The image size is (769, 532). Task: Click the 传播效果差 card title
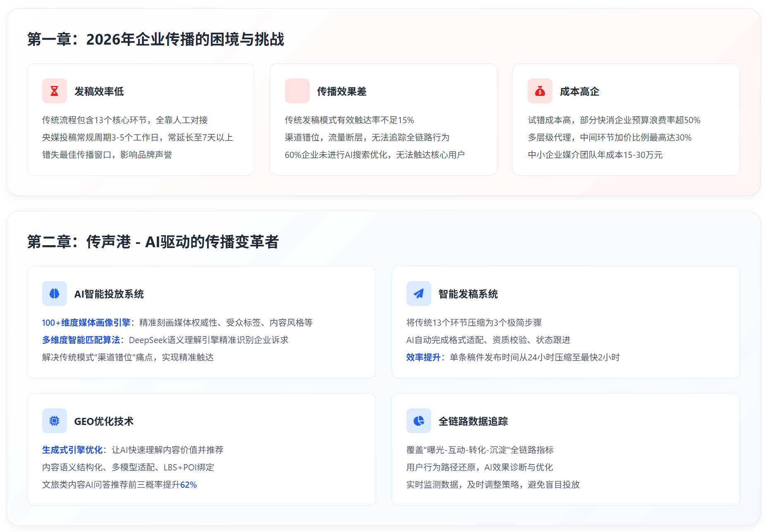point(342,91)
